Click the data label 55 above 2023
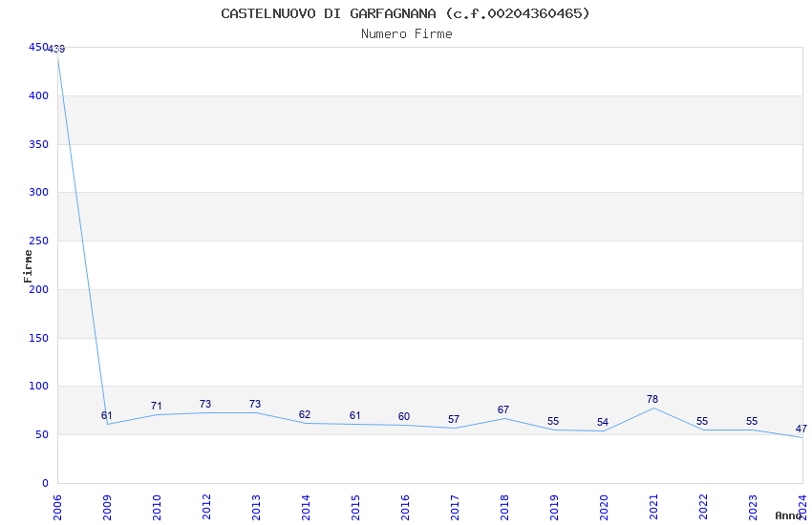The image size is (812, 525). tap(752, 422)
